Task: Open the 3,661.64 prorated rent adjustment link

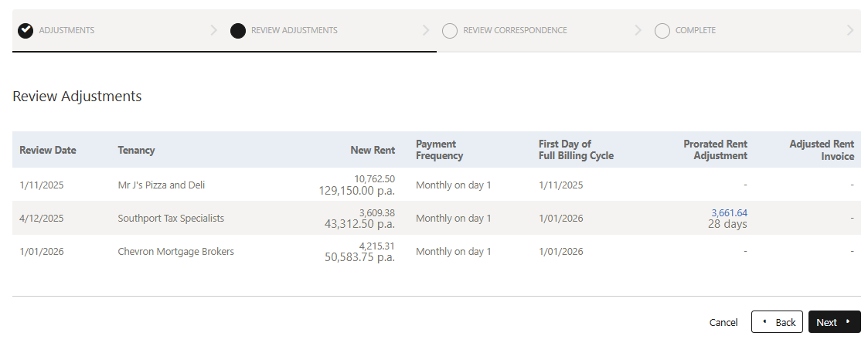Action: click(729, 213)
